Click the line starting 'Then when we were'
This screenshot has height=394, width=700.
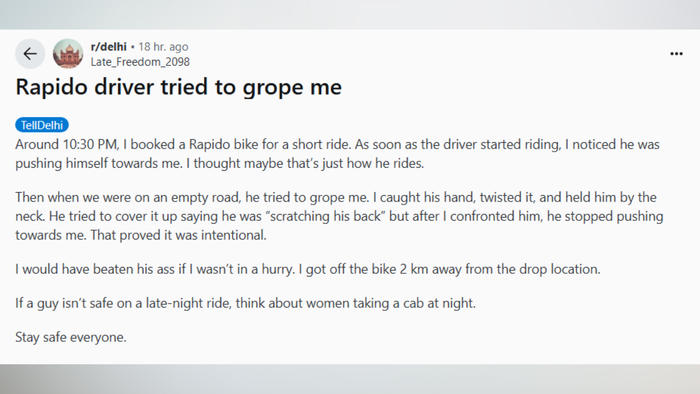(x=336, y=197)
